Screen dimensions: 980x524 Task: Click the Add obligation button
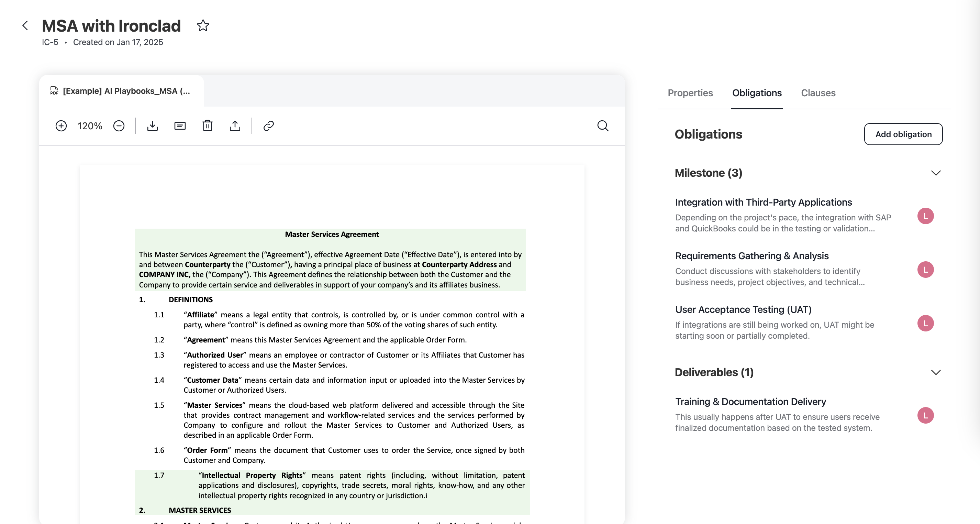tap(903, 134)
